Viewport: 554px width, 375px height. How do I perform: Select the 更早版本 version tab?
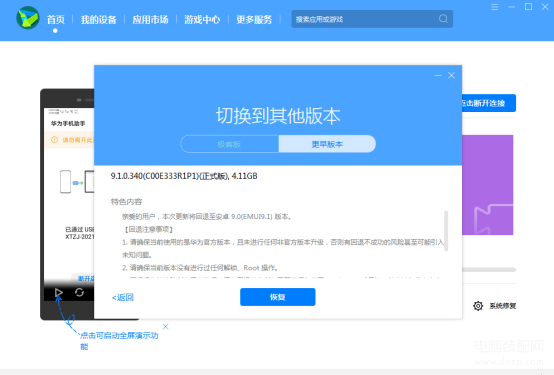327,144
